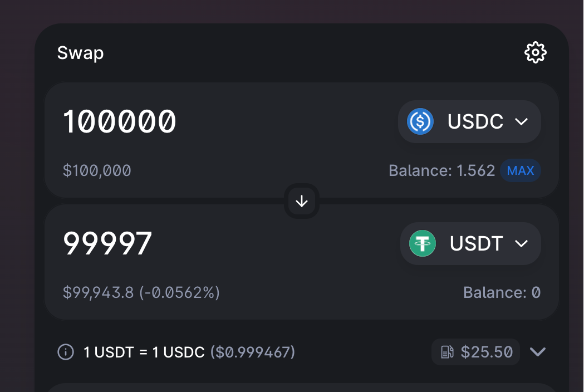Screen dimensions: 584x392
Task: Expand swap details chevron next to gas fee
Action: point(537,352)
